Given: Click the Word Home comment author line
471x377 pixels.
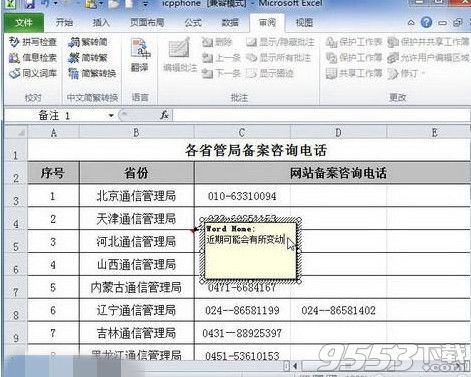Looking at the screenshot, I should [230, 229].
